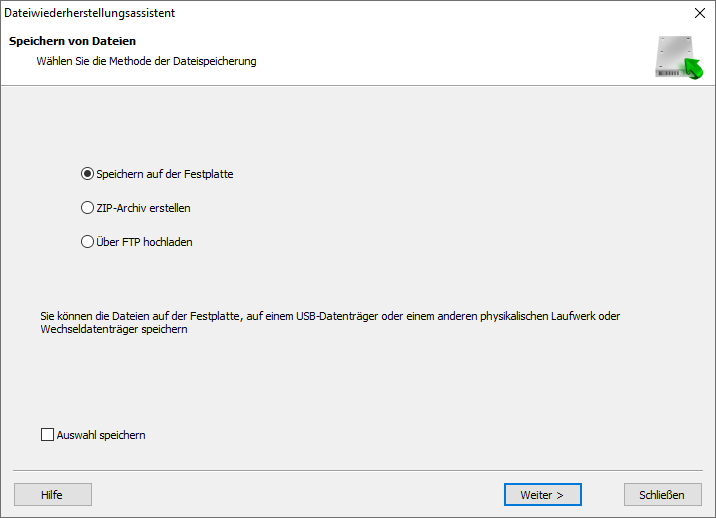Pick the 'Über FTP hochladen' radio button

click(87, 242)
